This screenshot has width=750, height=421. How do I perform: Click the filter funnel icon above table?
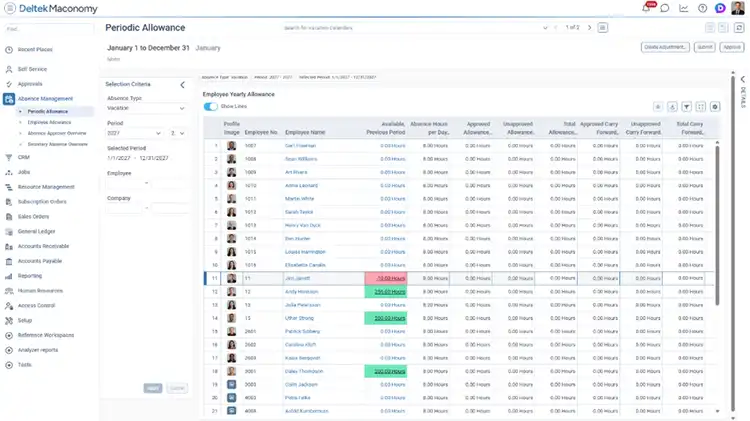tap(686, 107)
